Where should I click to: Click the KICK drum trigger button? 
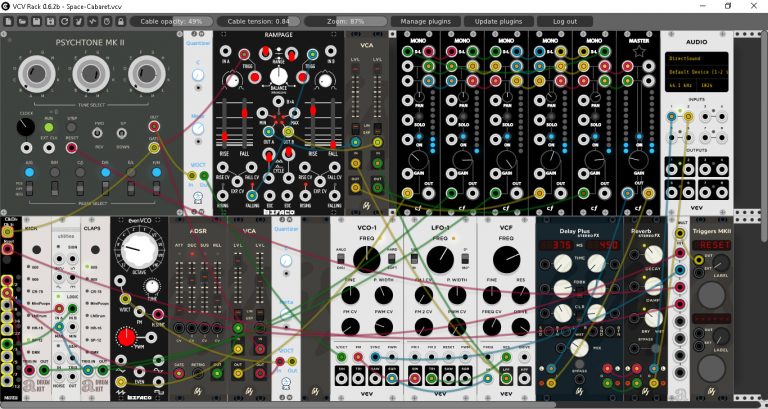tap(36, 250)
